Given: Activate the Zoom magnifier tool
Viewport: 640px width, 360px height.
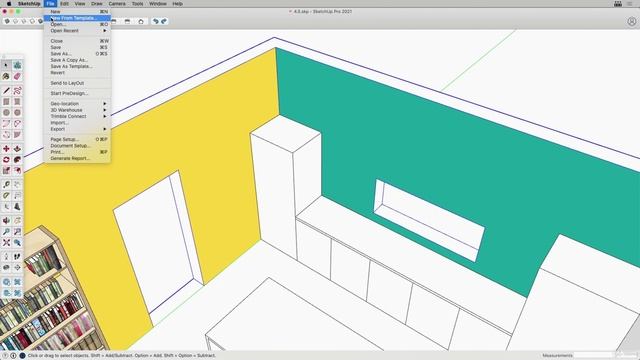Looking at the screenshot, I should click(x=6, y=232).
